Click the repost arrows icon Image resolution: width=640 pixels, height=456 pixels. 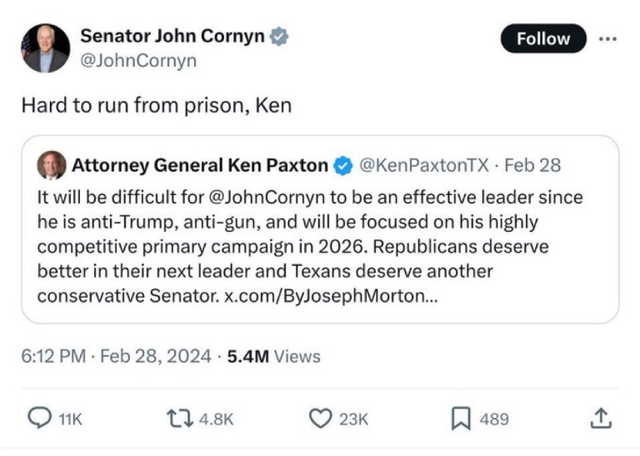click(x=180, y=419)
